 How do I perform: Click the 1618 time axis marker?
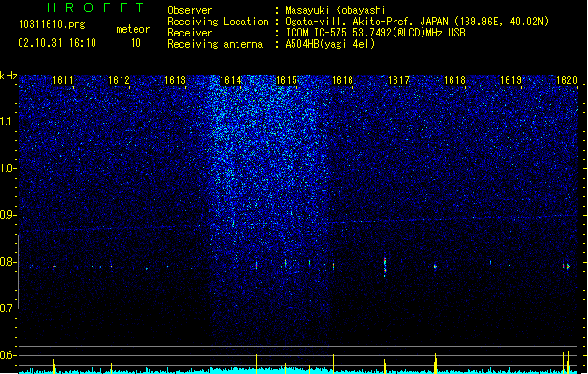coord(454,80)
